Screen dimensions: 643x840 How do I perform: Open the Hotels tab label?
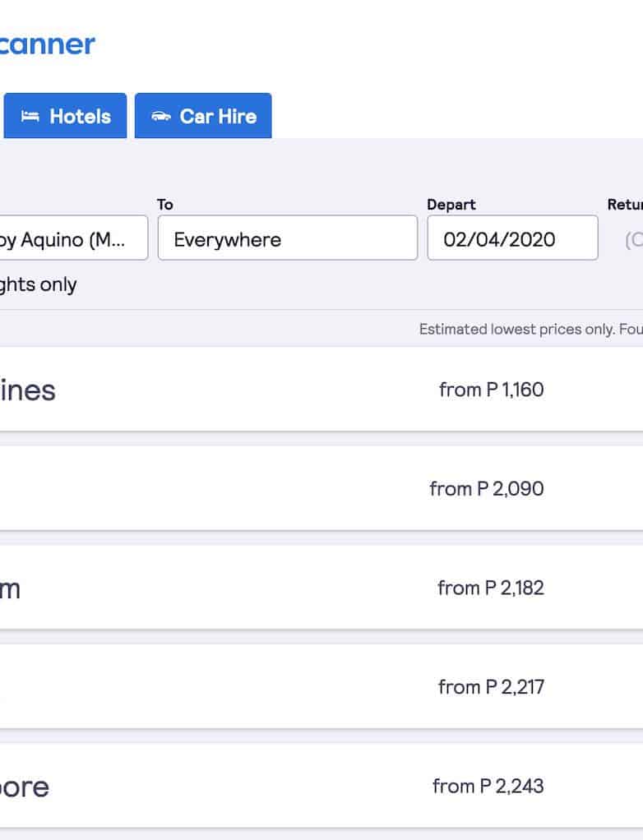80,116
